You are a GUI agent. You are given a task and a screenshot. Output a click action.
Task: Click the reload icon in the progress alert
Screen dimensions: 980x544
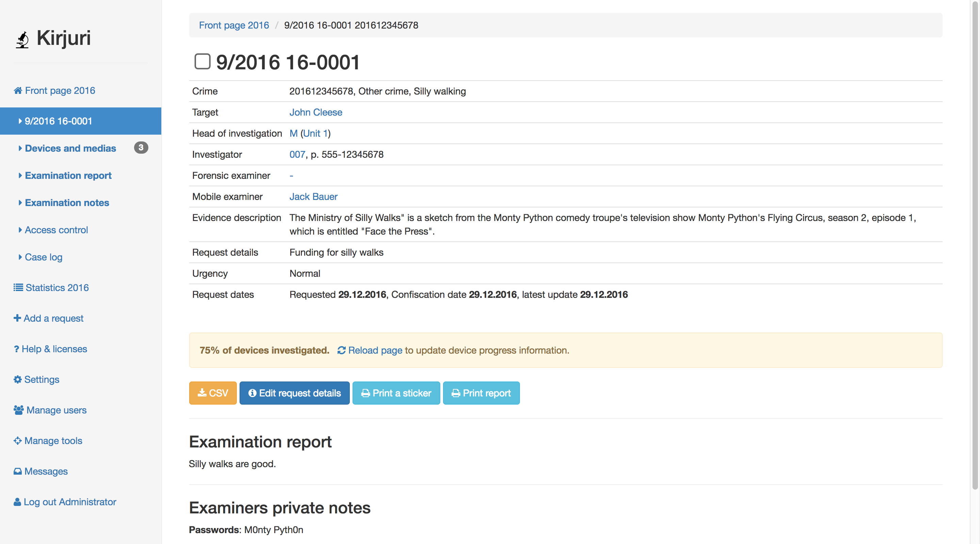tap(341, 350)
